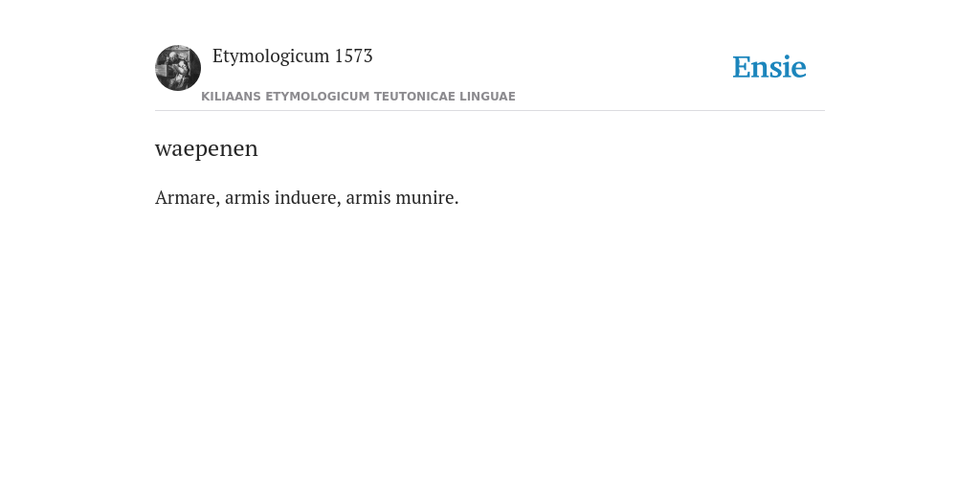Select the waepenen entry heading
Viewport: 980px width, 490px height.
[x=207, y=148]
